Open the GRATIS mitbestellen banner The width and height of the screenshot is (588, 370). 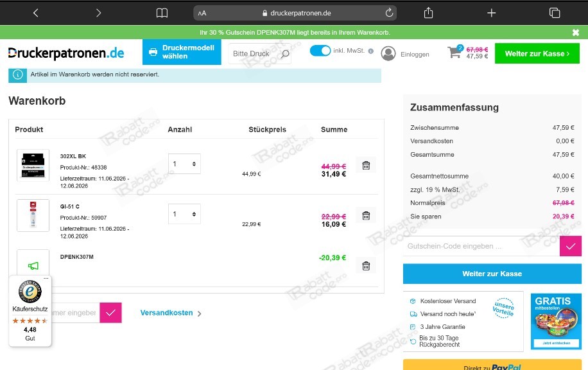pyautogui.click(x=556, y=321)
